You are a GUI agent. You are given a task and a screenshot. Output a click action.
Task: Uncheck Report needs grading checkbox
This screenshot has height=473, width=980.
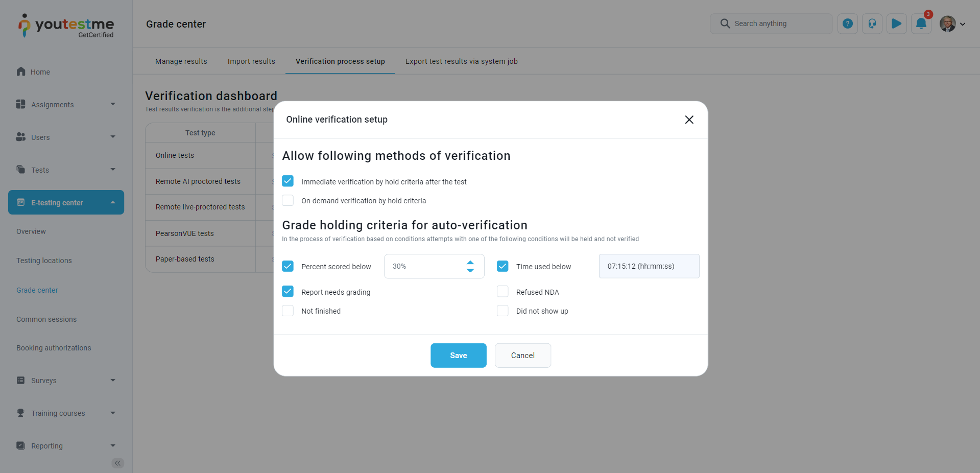(x=288, y=292)
